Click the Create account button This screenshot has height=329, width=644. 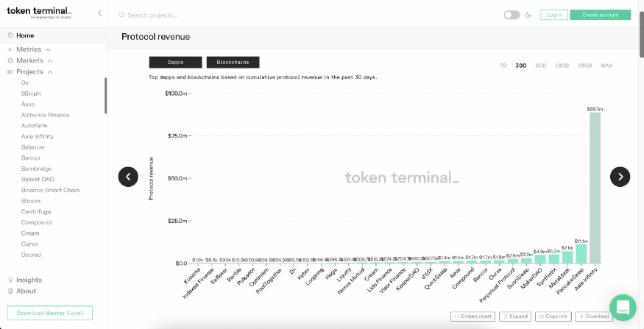click(x=601, y=15)
